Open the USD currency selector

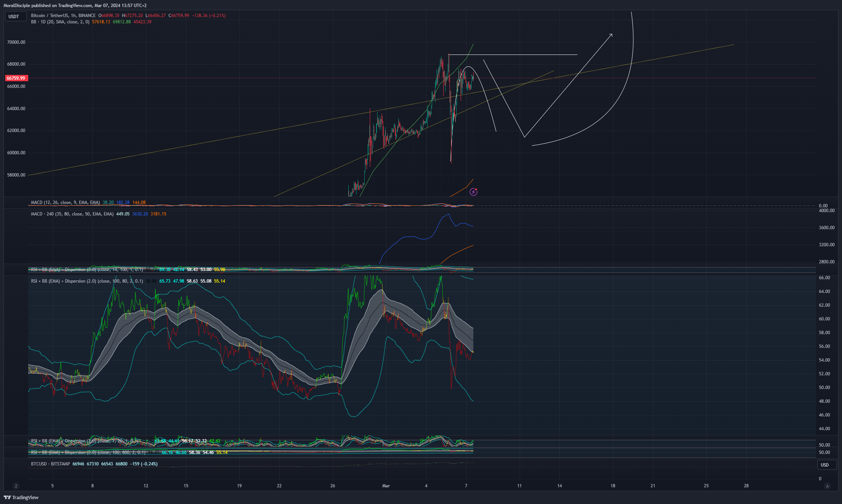click(827, 465)
